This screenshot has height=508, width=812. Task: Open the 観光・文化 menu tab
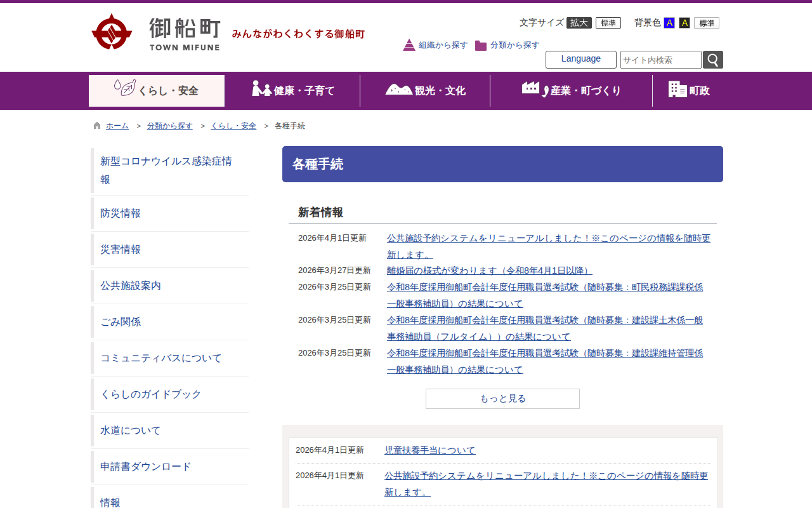425,91
